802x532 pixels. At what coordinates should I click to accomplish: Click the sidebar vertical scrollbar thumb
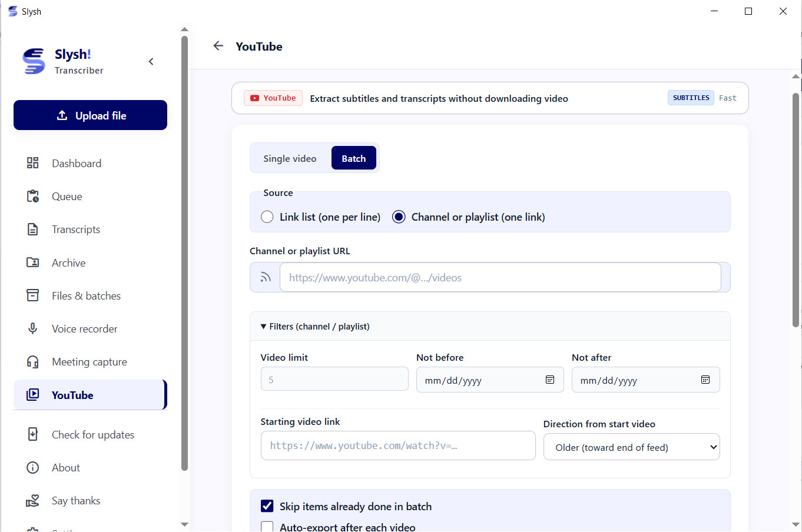coord(184,253)
